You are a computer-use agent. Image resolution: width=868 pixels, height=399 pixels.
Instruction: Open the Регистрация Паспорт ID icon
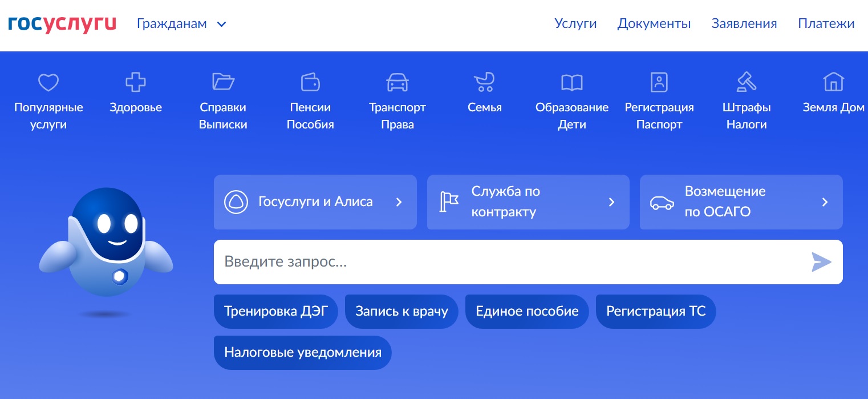pyautogui.click(x=659, y=83)
